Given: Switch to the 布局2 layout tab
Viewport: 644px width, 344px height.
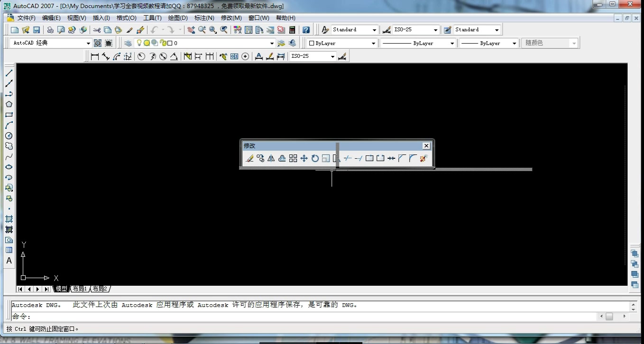Looking at the screenshot, I should [x=100, y=289].
